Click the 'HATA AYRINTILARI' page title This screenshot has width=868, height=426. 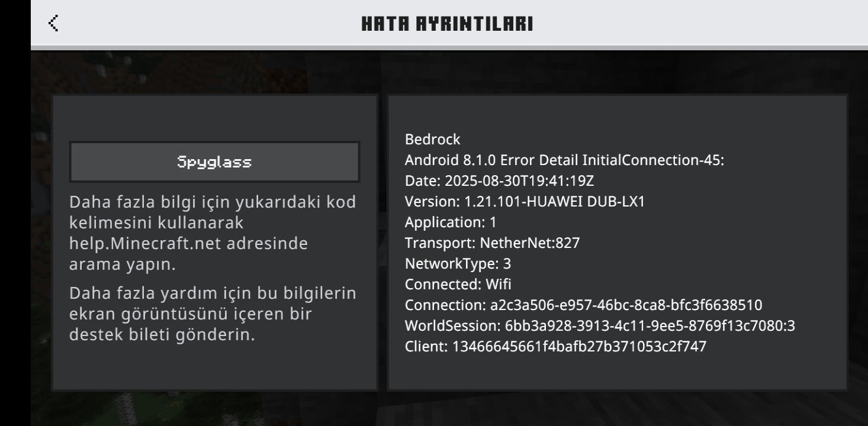tap(447, 24)
